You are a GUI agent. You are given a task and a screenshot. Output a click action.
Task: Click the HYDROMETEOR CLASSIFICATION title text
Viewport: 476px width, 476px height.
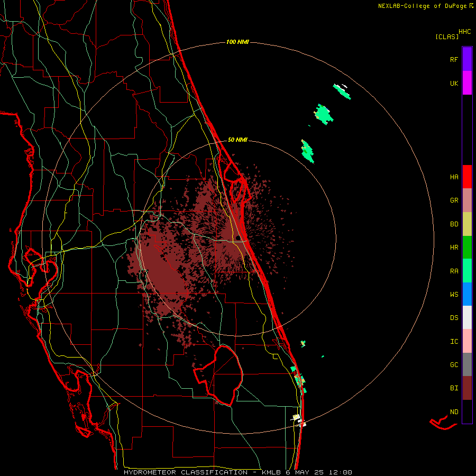(x=186, y=472)
